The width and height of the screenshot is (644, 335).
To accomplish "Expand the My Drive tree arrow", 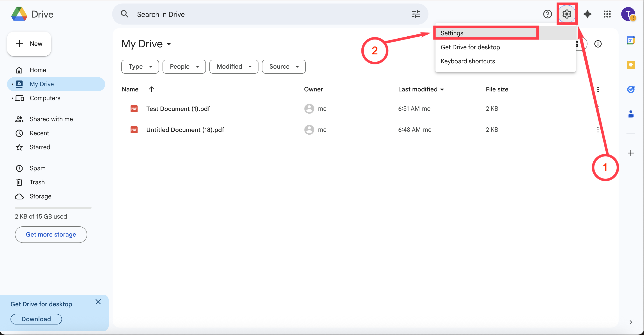I will [x=12, y=84].
